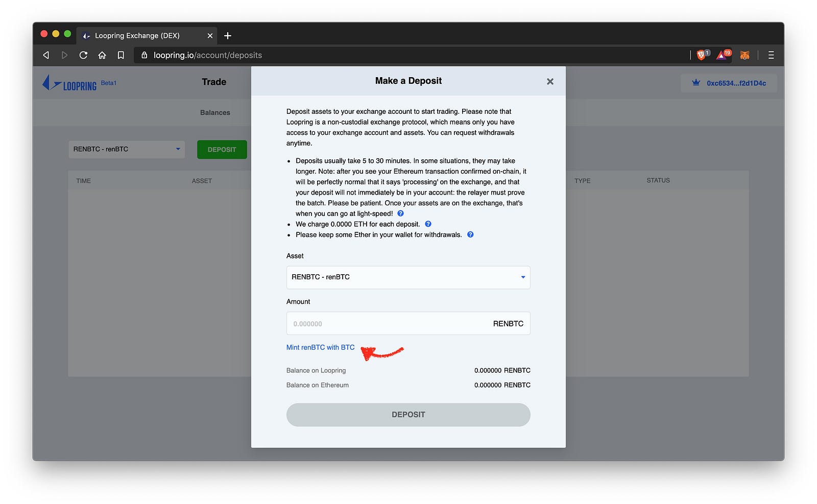The width and height of the screenshot is (817, 504).
Task: Reload the Loopring page
Action: tap(83, 55)
